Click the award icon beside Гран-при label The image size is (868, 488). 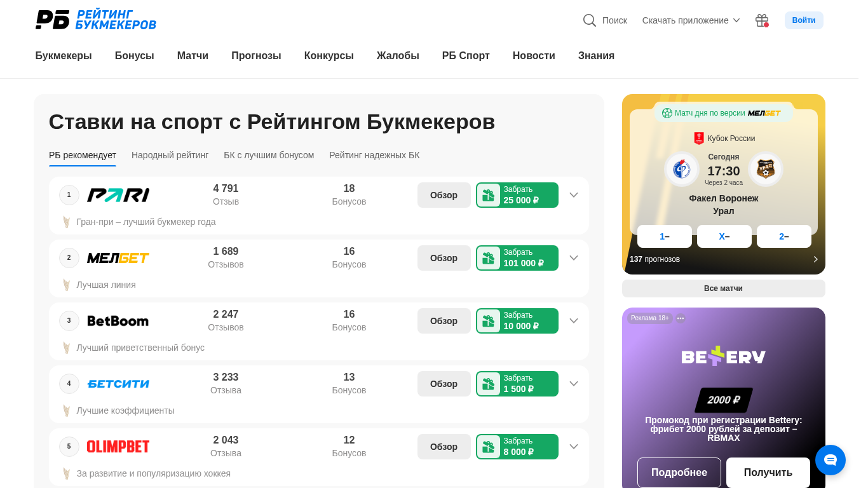66,222
